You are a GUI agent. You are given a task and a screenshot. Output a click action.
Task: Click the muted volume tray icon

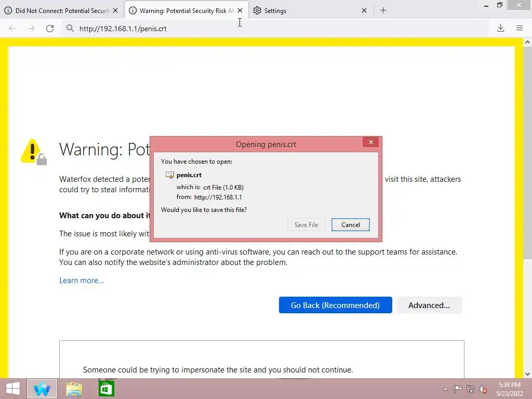tap(483, 389)
